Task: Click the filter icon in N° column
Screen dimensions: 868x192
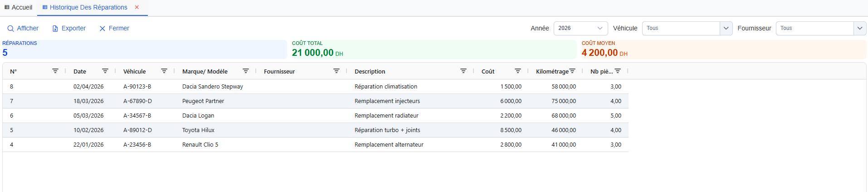Action: tap(55, 71)
